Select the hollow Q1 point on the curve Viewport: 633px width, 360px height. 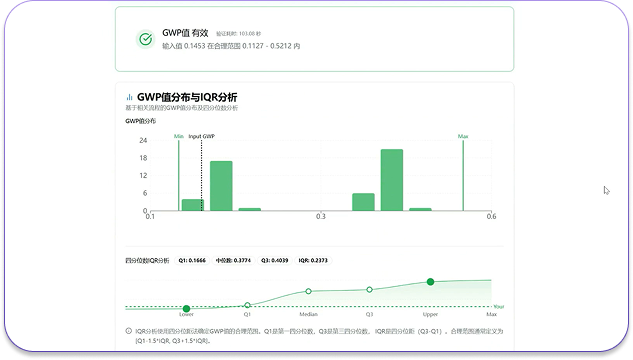(247, 305)
